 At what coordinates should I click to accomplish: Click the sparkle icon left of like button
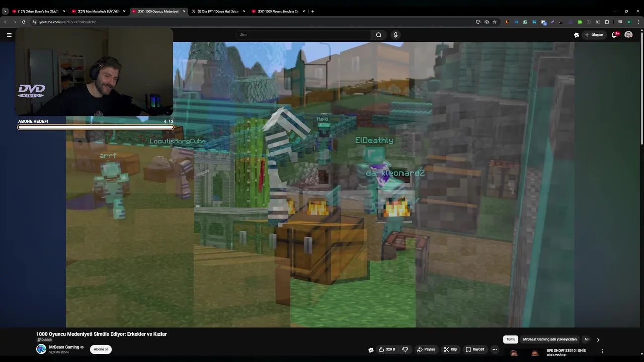[371, 350]
